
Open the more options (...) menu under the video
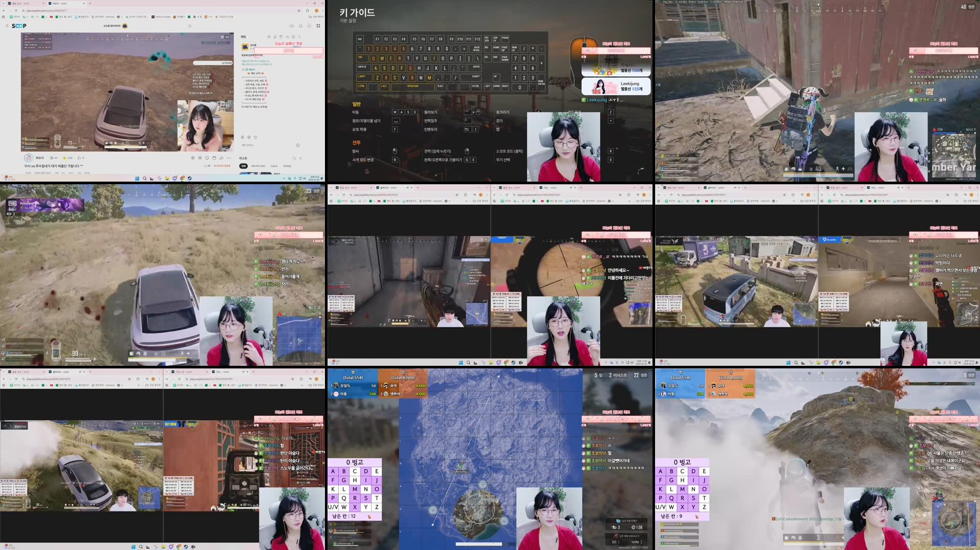(229, 158)
